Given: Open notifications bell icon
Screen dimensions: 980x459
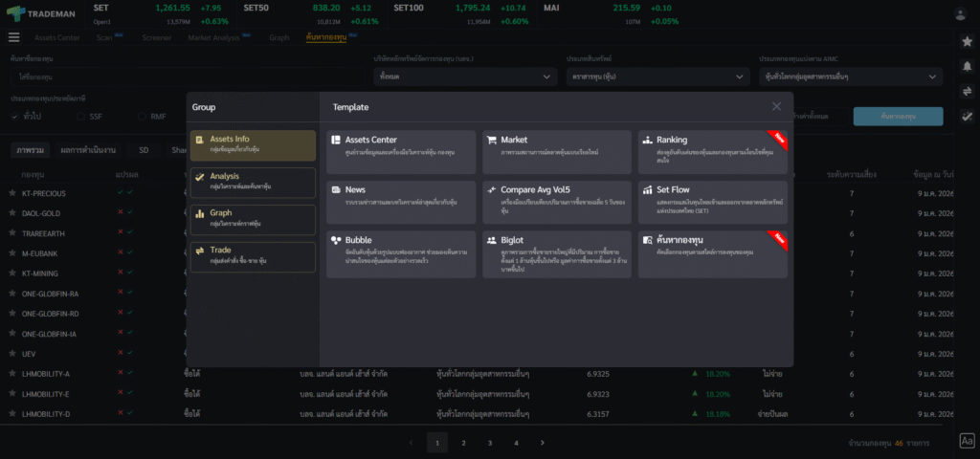Looking at the screenshot, I should click(967, 66).
